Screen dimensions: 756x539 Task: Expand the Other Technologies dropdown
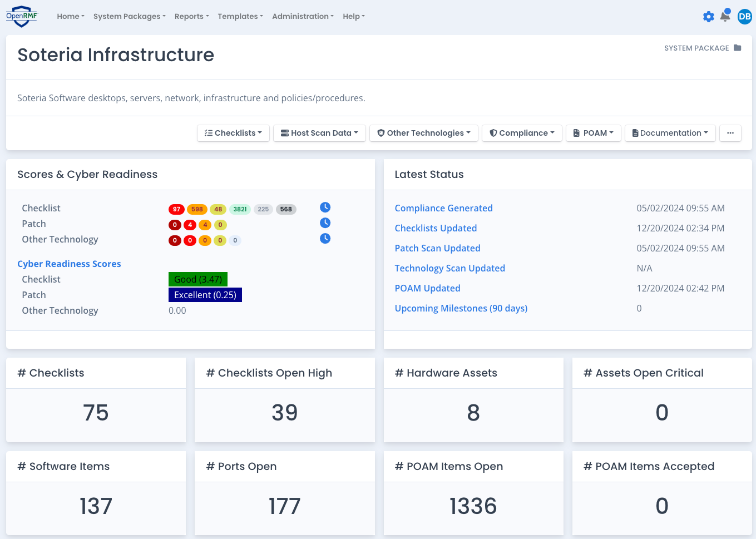[424, 133]
